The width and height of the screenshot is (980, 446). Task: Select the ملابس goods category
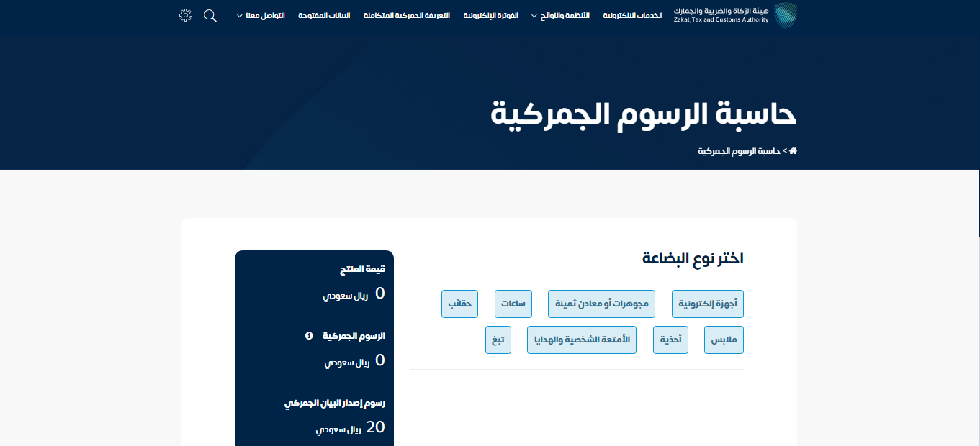pyautogui.click(x=724, y=340)
